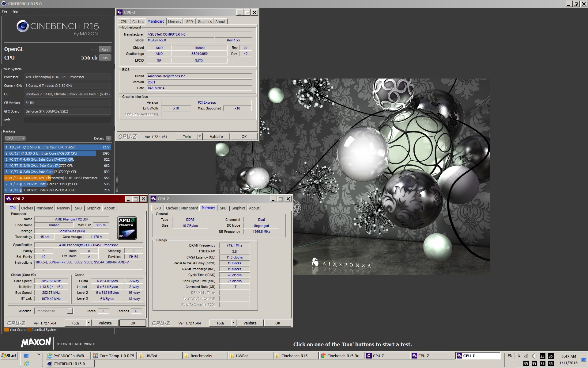Expand the quick launch overflow chevron

38,355
